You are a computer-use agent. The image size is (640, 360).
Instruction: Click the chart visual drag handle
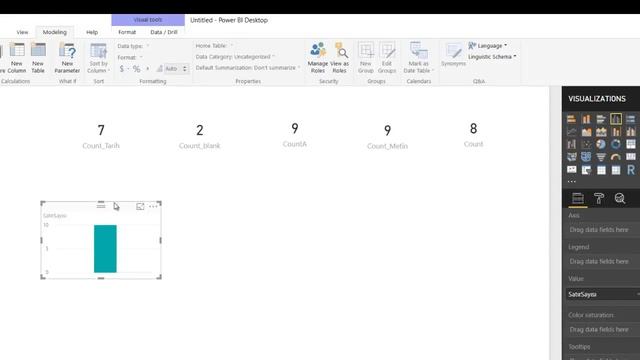click(x=101, y=206)
